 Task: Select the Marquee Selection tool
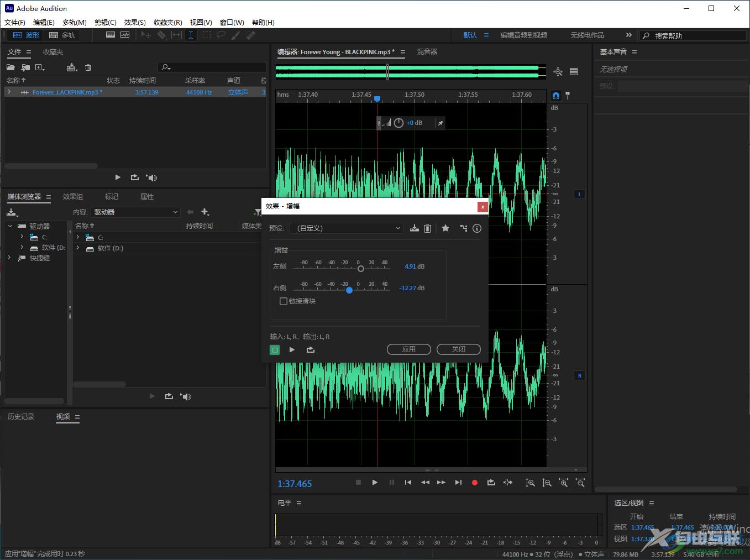click(206, 35)
